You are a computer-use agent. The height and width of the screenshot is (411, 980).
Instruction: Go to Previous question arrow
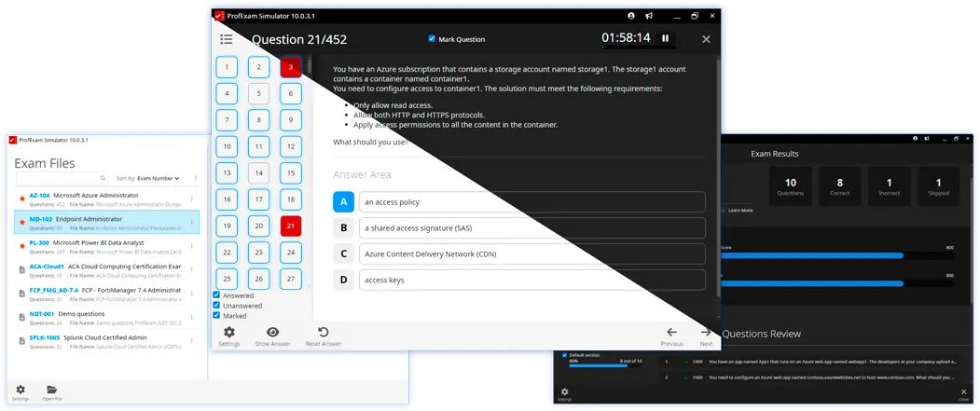point(672,333)
